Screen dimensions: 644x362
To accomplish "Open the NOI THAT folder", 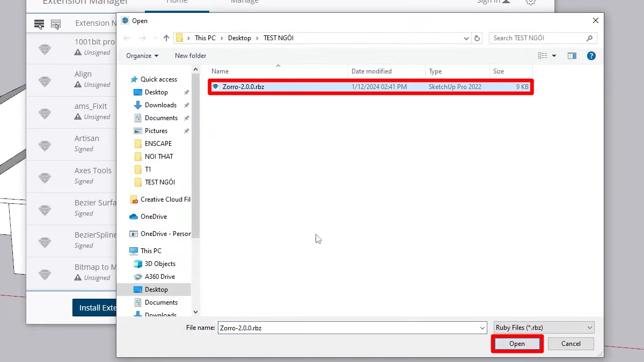I will [x=159, y=157].
